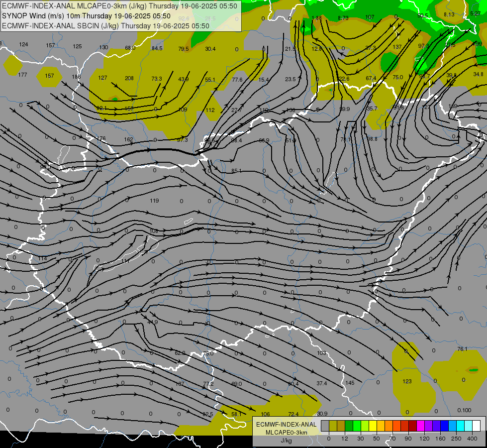Click the 5.27 value in the green area
The image size is (487, 448).
(476, 13)
